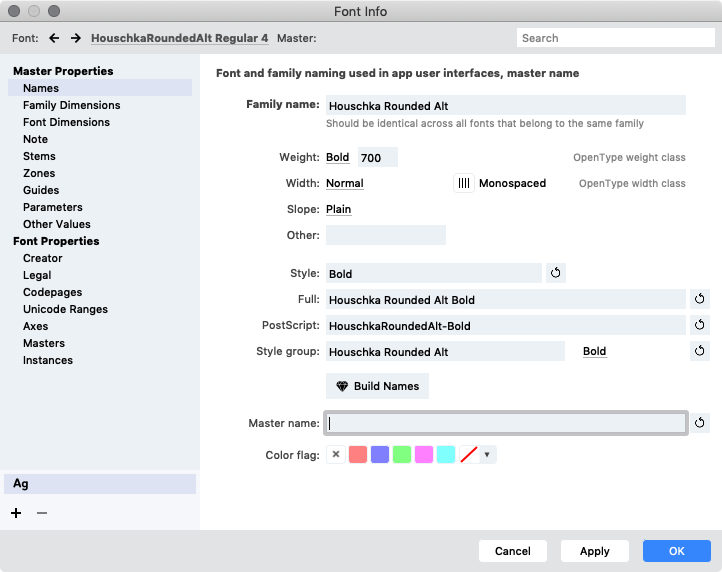
Task: Click the Master name input field
Action: pyautogui.click(x=506, y=423)
